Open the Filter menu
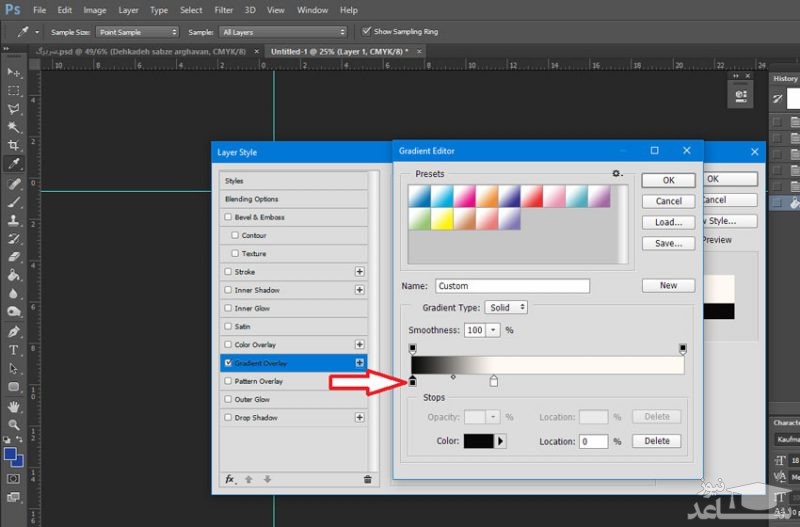The height and width of the screenshot is (527, 800). [x=225, y=10]
